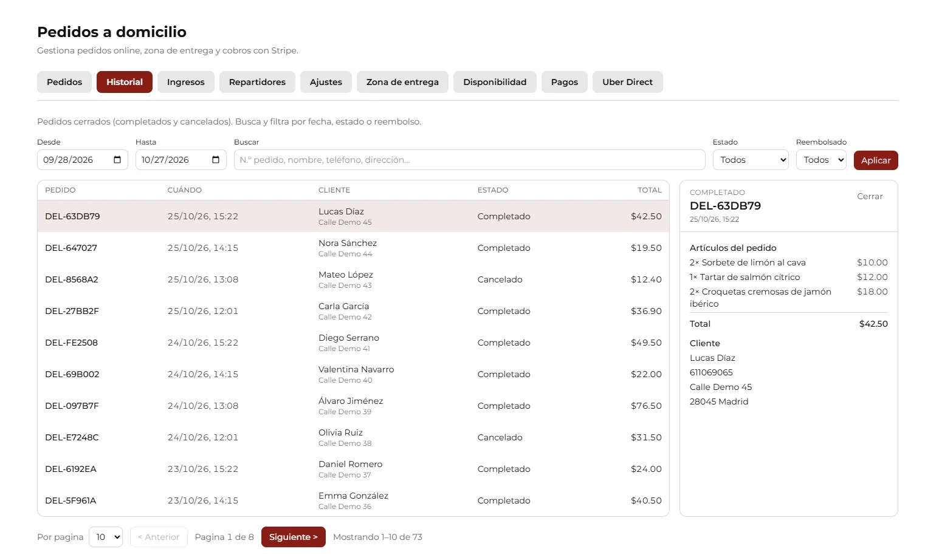Screen dimensions: 942x560
Task: Open order DEL-5F961A
Action: point(353,500)
